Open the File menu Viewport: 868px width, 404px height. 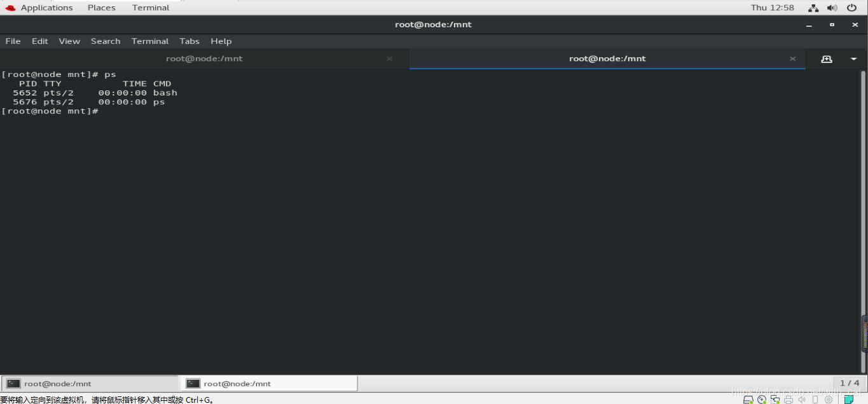(x=13, y=41)
